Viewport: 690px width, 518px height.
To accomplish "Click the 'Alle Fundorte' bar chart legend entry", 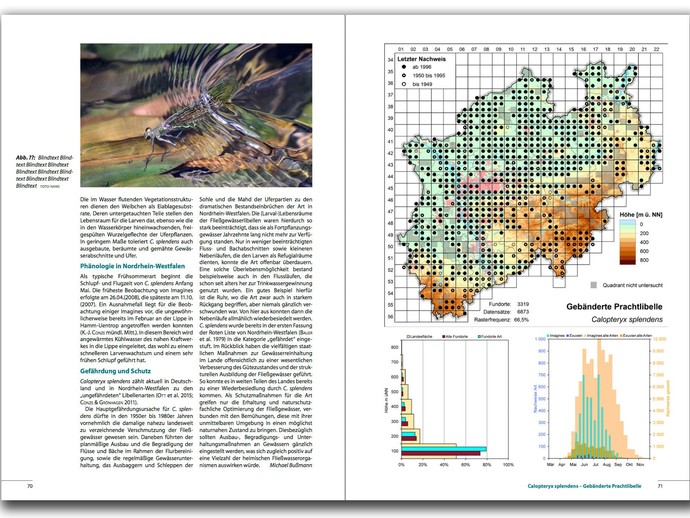I will pos(455,337).
